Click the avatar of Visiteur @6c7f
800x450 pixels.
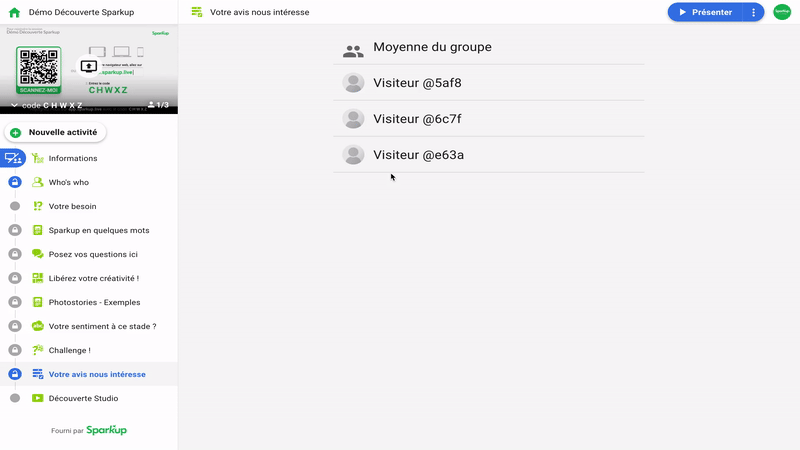point(353,119)
